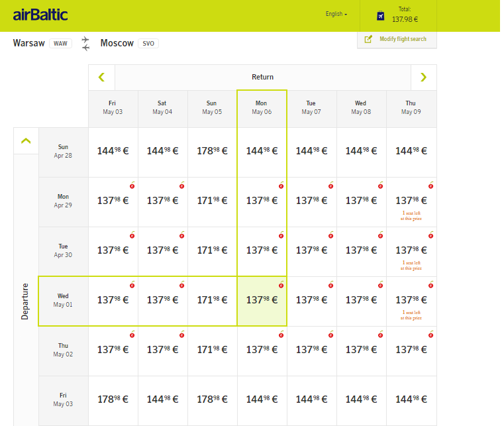504x426 pixels.
Task: Choose May 02 to May 05 fare 171.98
Action: [212, 350]
